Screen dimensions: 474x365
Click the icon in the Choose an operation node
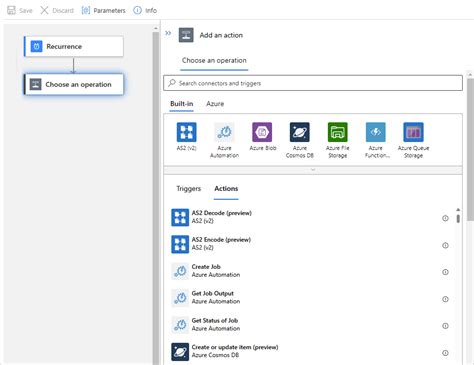pos(35,84)
